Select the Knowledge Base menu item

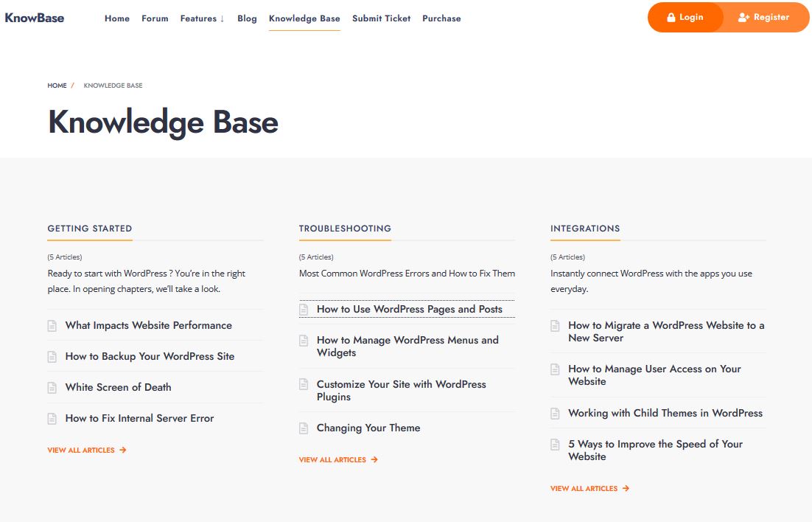point(304,18)
